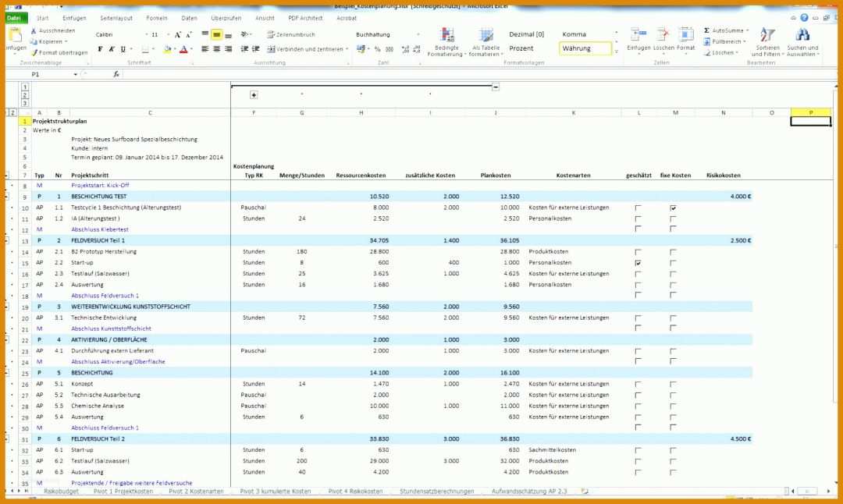Viewport: 843px width, 504px height.
Task: Switch to the Formeln ribbon tab
Action: (157, 18)
